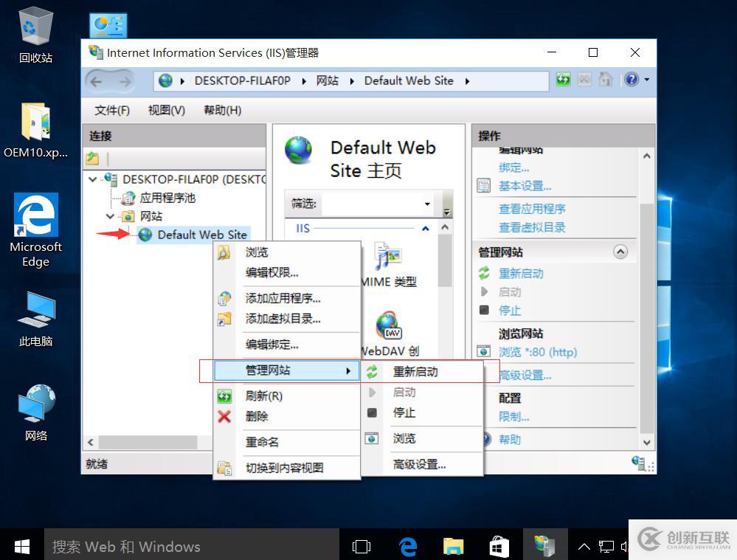The width and height of the screenshot is (737, 560).
Task: Collapse the 管理网站 section in Actions panel
Action: 620,252
